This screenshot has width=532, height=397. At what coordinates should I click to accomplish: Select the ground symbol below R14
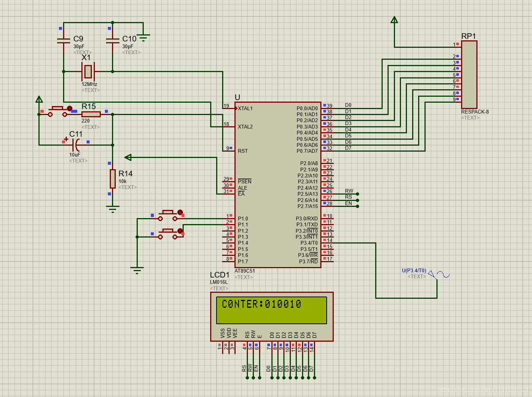click(112, 208)
